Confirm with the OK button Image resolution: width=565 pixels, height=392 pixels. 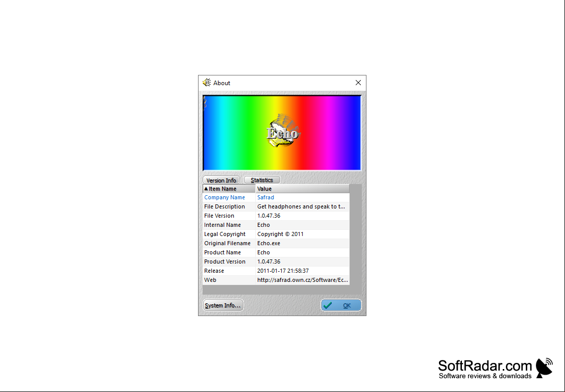point(341,305)
